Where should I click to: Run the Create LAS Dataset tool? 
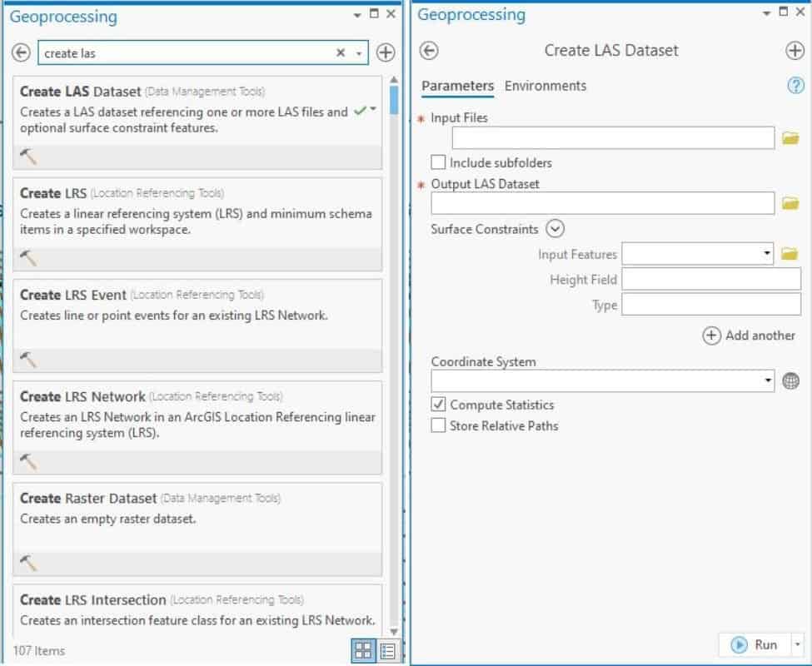tap(754, 644)
